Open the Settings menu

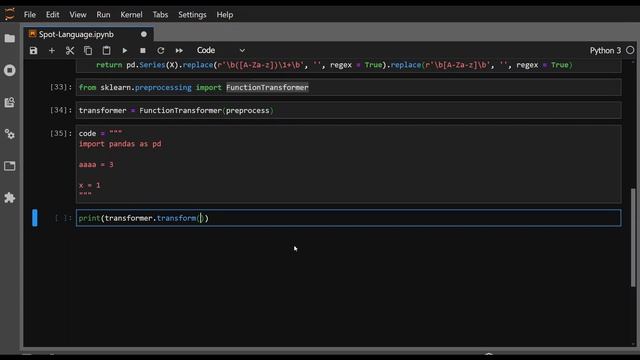coord(192,15)
